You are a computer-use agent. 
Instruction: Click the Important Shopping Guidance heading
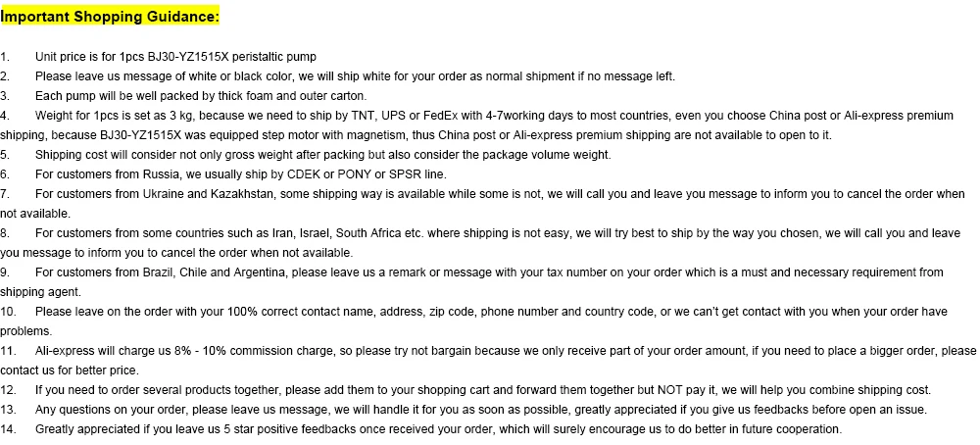coord(110,17)
